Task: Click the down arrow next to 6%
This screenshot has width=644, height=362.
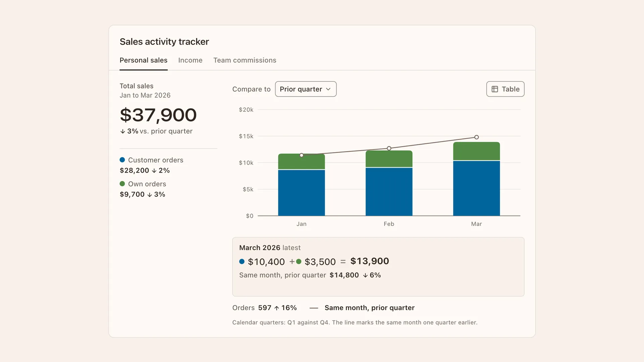Action: point(365,276)
